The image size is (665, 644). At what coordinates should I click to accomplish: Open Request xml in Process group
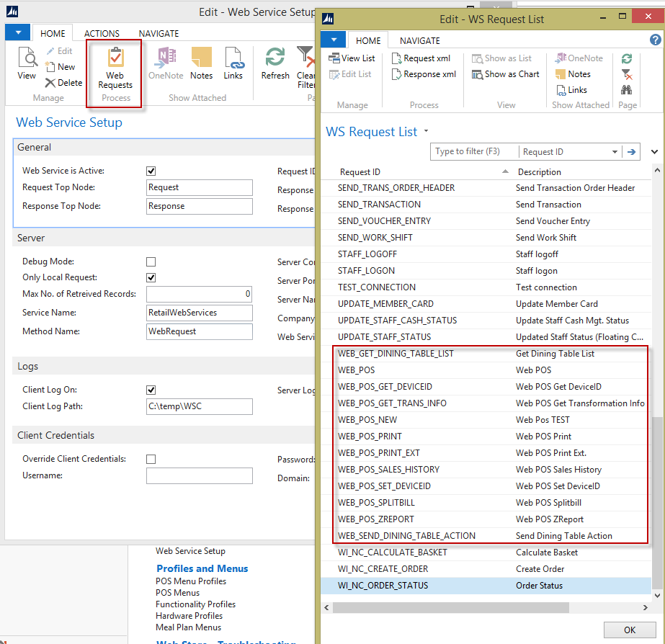pyautogui.click(x=421, y=58)
